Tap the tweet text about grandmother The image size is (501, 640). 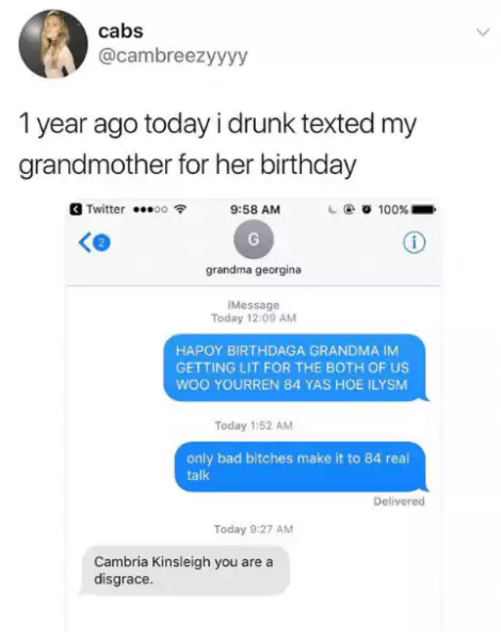coord(218,144)
